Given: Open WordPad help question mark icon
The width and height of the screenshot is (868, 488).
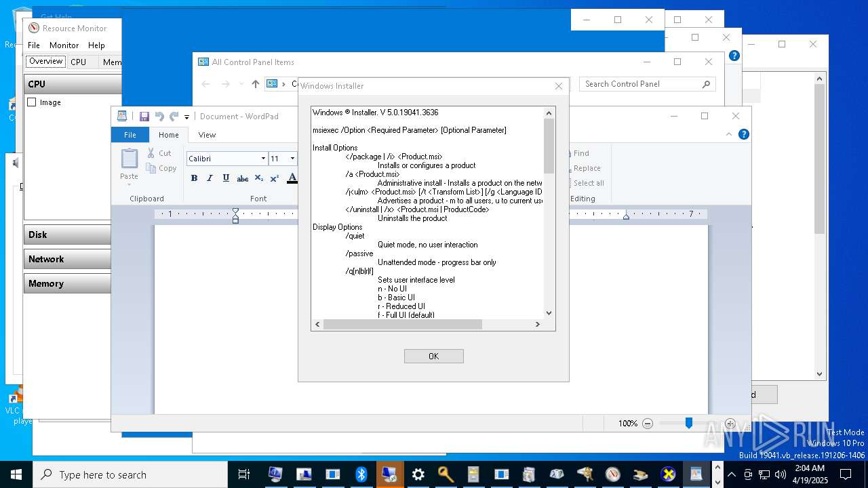Looking at the screenshot, I should coord(743,134).
